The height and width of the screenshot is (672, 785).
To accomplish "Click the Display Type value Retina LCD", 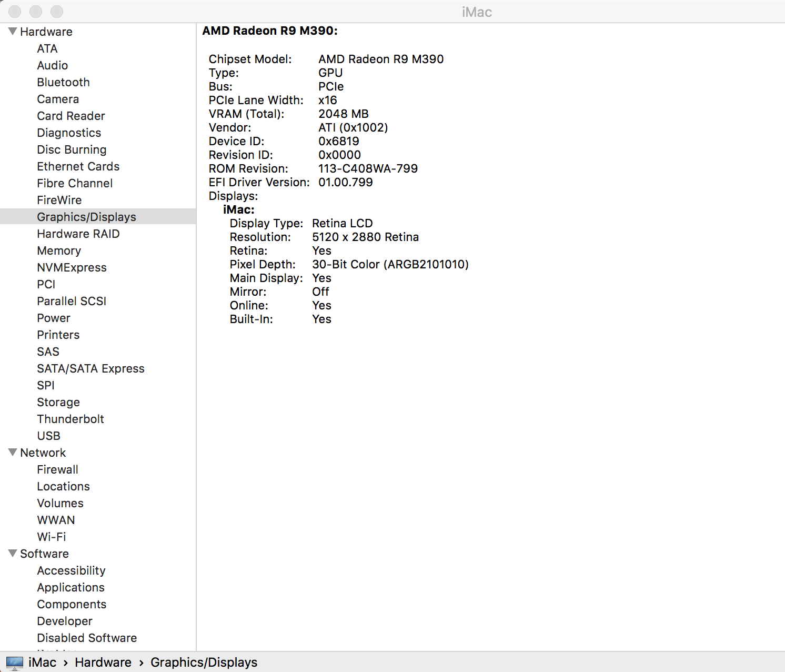I will [x=343, y=223].
